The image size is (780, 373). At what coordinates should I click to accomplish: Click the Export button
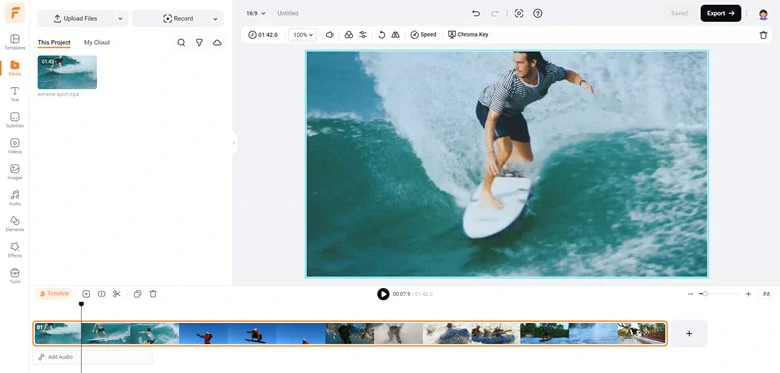[721, 13]
